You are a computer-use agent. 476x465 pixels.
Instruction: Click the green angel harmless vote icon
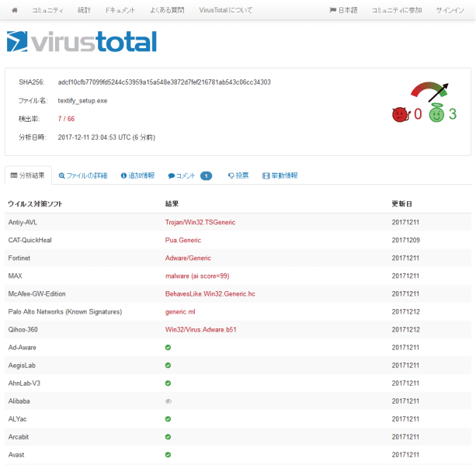pyautogui.click(x=436, y=113)
